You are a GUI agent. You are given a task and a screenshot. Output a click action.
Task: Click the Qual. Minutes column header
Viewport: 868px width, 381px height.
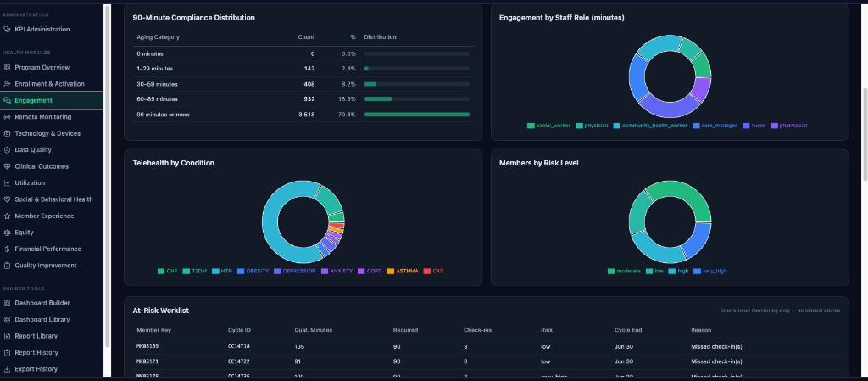point(314,330)
